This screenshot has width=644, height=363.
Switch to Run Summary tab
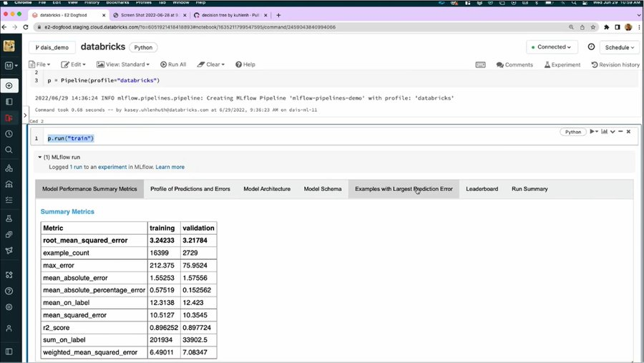[530, 189]
